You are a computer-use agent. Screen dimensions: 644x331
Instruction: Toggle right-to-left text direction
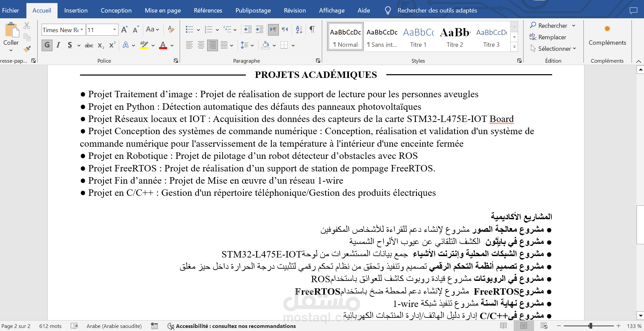285,30
